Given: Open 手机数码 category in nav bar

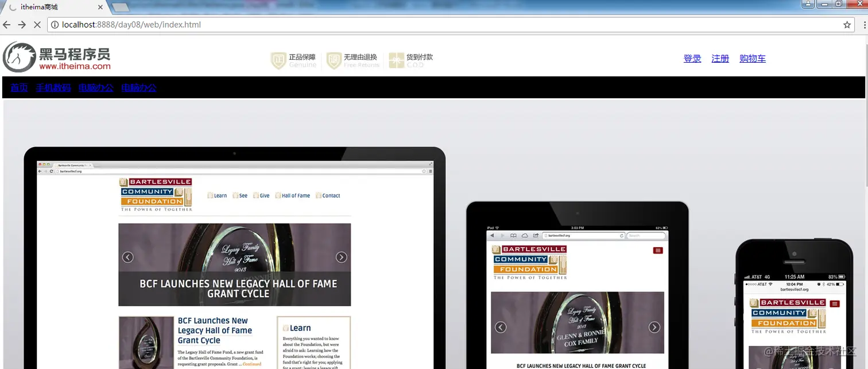Looking at the screenshot, I should pyautogui.click(x=53, y=87).
